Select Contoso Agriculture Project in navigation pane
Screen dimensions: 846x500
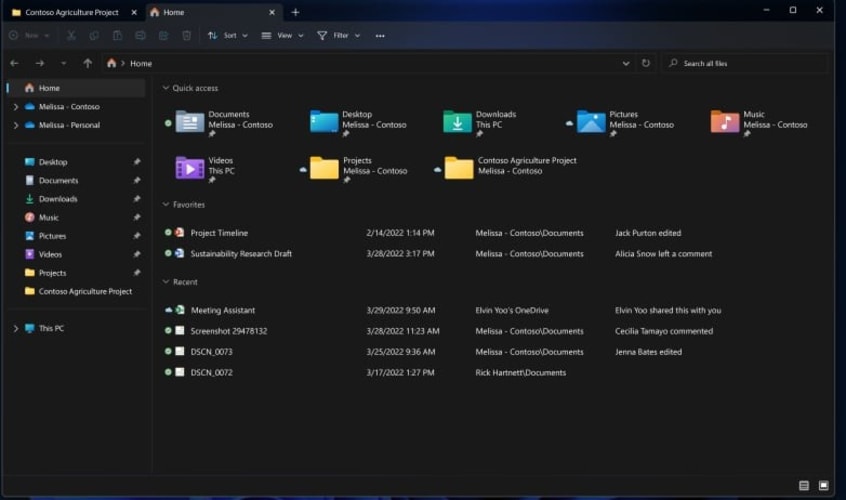click(x=77, y=291)
